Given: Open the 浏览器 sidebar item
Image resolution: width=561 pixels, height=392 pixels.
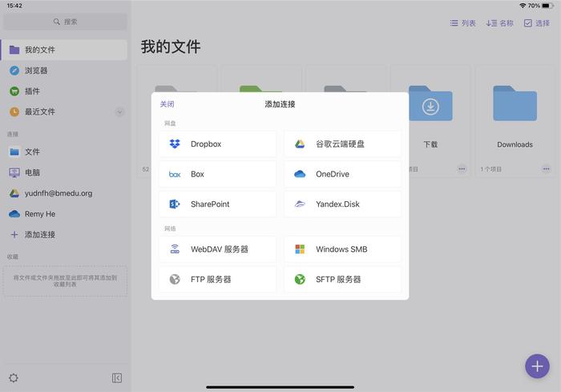Looking at the screenshot, I should click(x=64, y=71).
